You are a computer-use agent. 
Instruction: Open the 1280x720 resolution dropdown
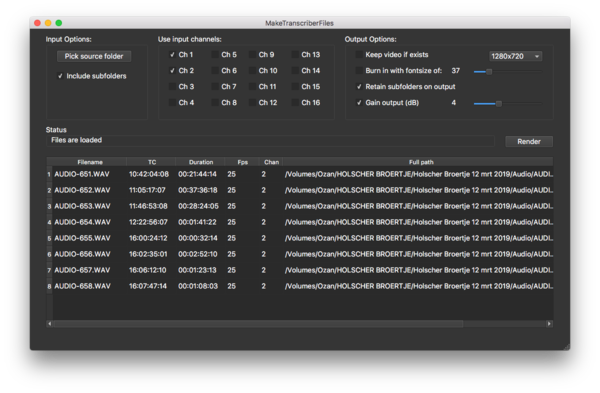515,56
